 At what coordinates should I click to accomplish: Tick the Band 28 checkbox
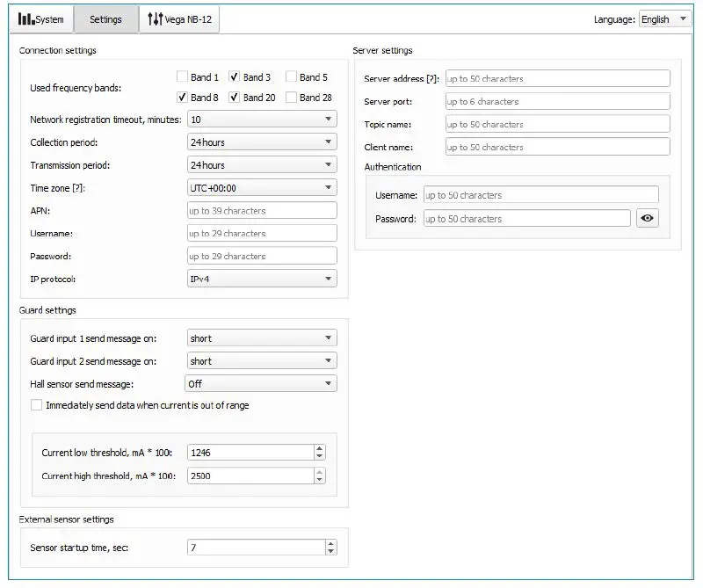tap(292, 98)
